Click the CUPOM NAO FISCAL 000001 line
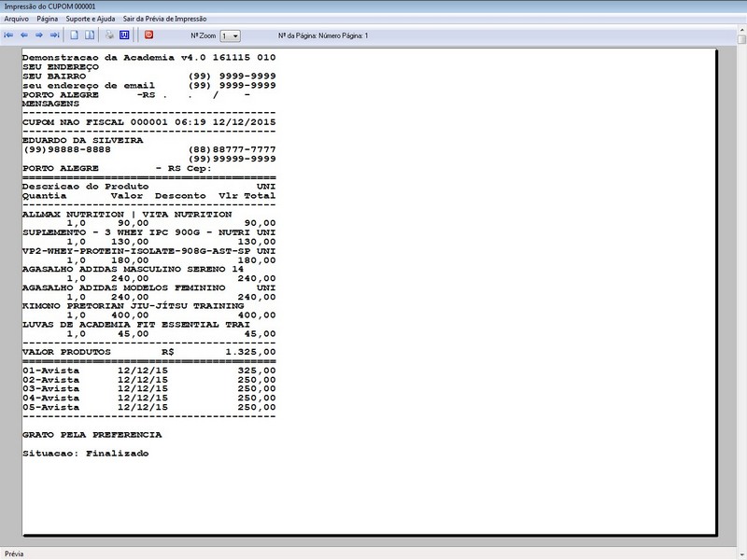This screenshot has width=747, height=560. pos(149,122)
